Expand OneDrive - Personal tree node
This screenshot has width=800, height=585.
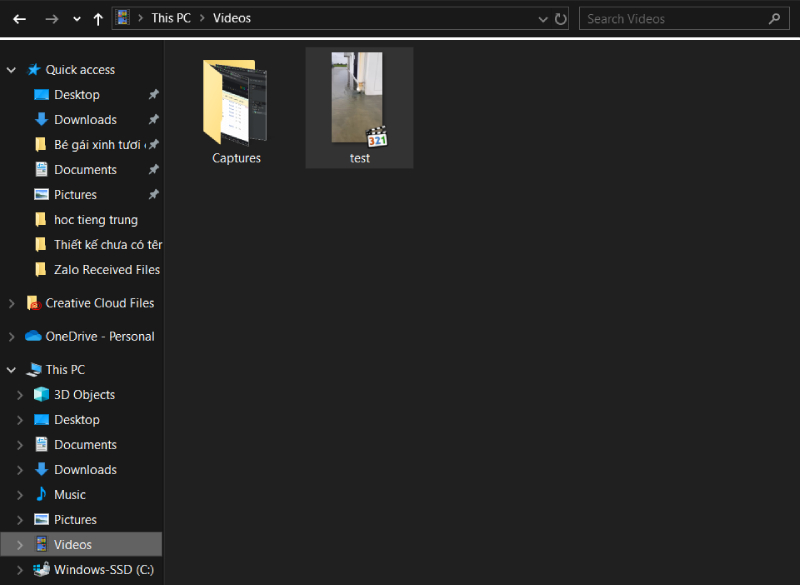click(x=12, y=337)
